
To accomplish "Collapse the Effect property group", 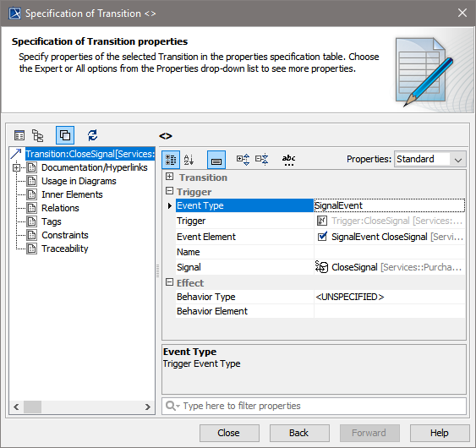I will [x=169, y=282].
